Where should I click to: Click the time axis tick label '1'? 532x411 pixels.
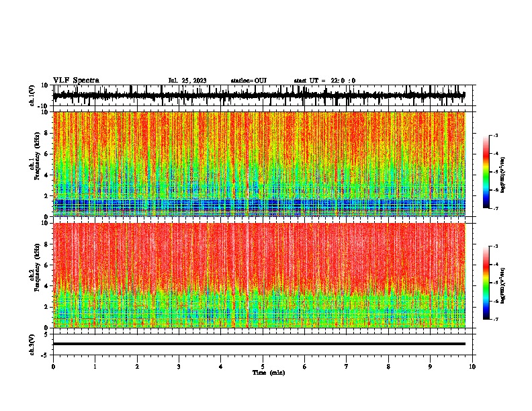click(95, 367)
